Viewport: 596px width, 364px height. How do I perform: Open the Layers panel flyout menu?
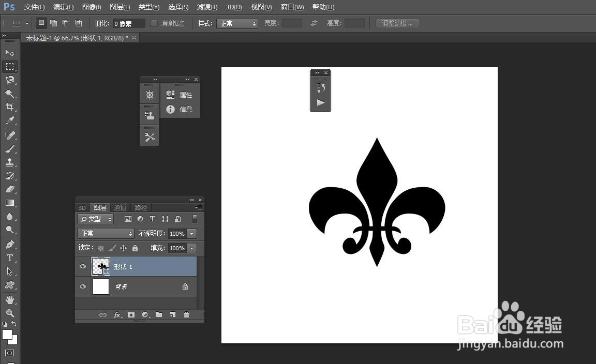(199, 207)
